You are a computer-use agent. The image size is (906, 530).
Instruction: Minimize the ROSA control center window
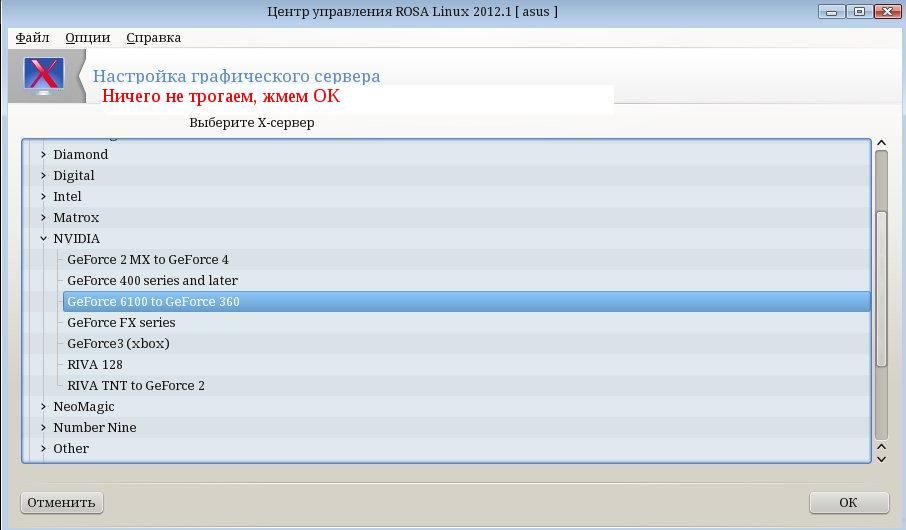tap(832, 12)
